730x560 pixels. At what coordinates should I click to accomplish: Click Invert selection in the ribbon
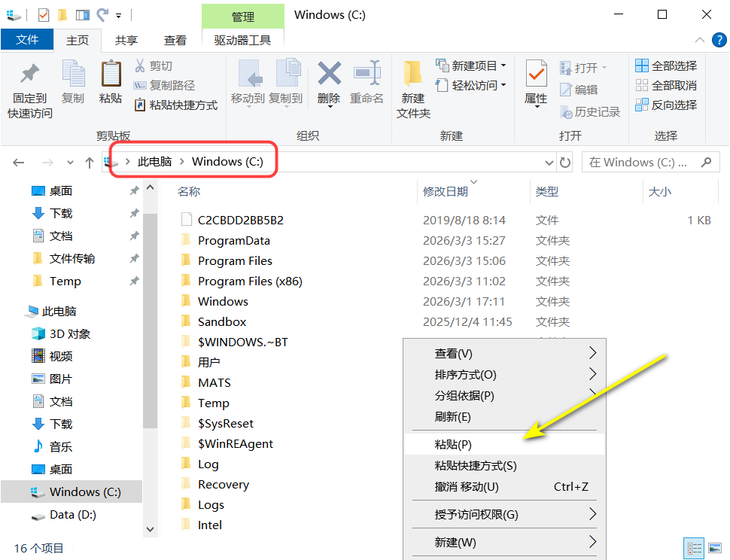pyautogui.click(x=666, y=105)
